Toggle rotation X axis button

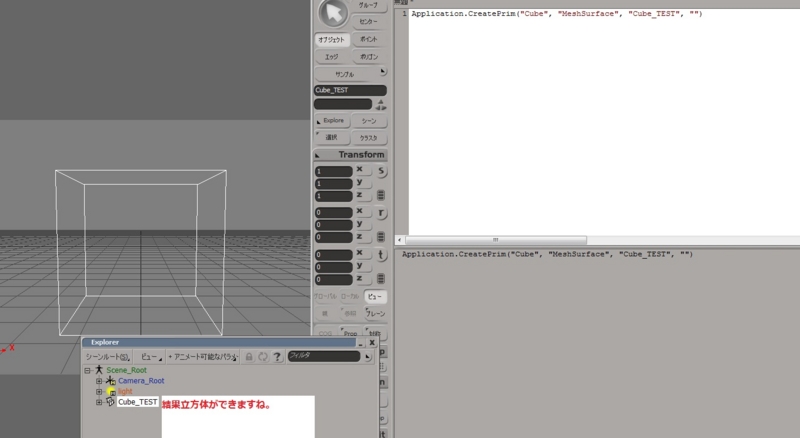click(x=362, y=211)
